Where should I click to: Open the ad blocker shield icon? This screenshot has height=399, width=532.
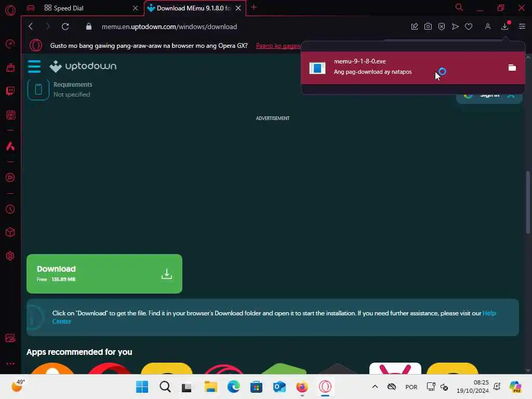442,26
